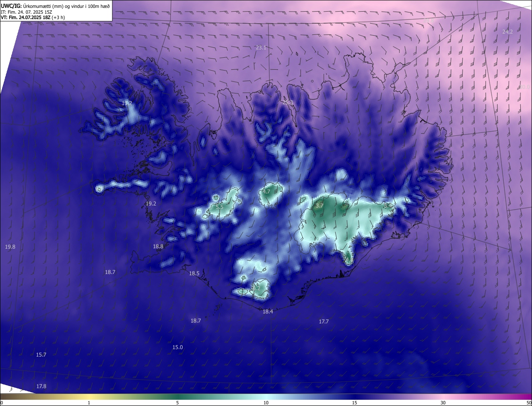Image resolution: width=532 pixels, height=406 pixels.
Task: Click the colorbar tick label 50
Action: point(529,403)
